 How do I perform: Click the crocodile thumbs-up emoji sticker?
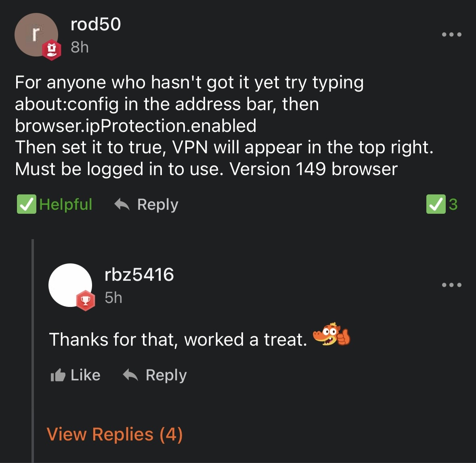(331, 334)
